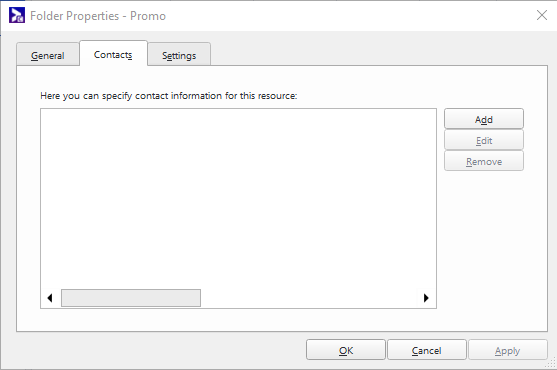Click the Apply button

tap(508, 350)
